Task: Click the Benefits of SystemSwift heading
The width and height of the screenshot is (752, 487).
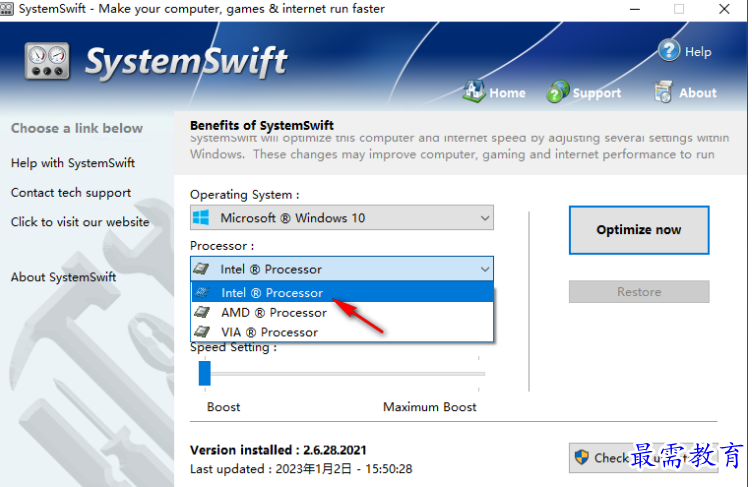Action: [262, 126]
